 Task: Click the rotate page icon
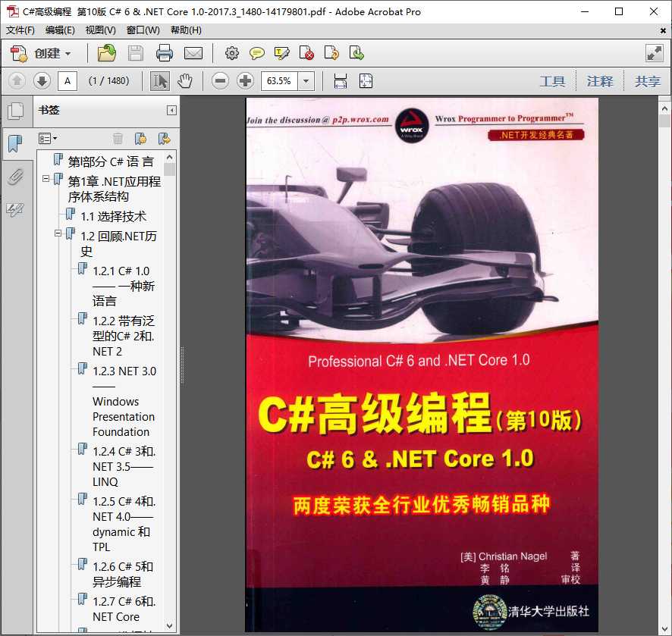click(x=331, y=54)
